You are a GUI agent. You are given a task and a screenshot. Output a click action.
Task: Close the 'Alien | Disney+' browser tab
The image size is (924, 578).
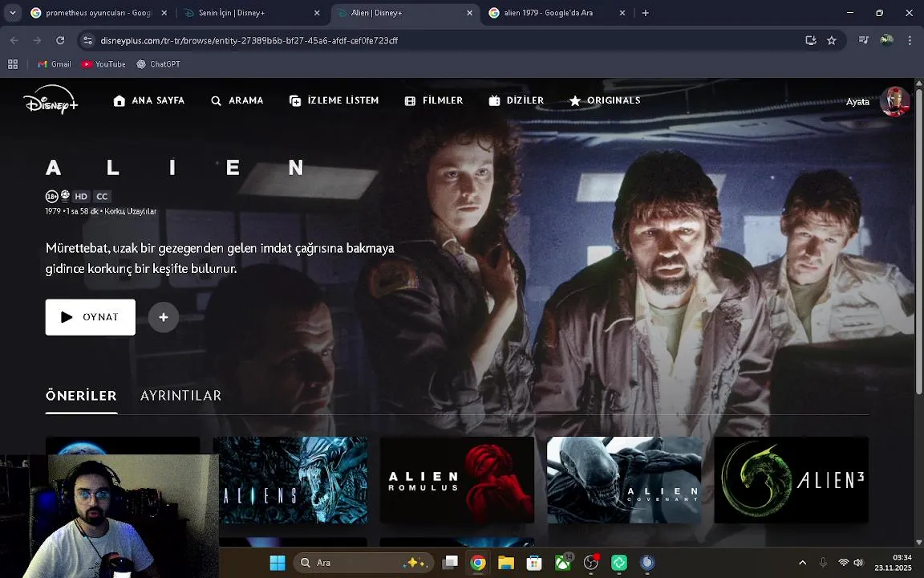coord(470,13)
